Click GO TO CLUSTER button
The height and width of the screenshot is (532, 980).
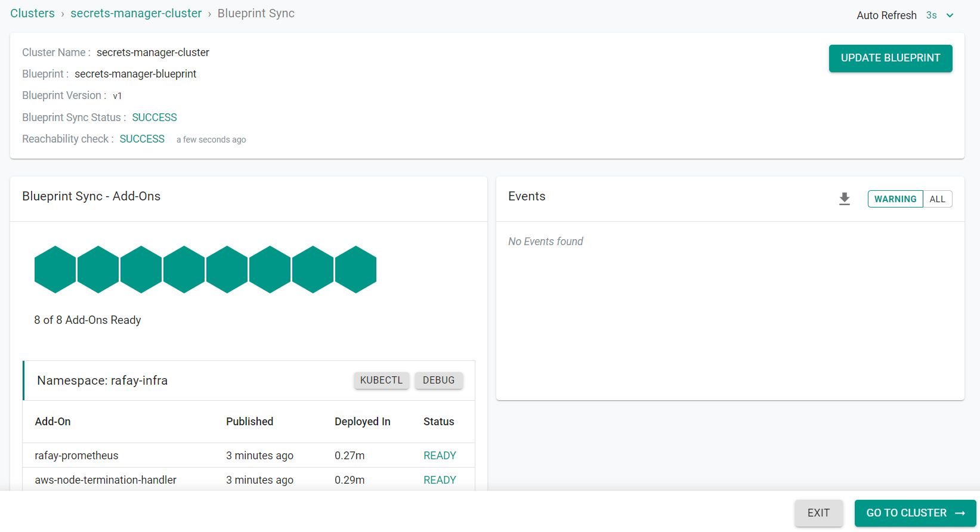click(x=915, y=513)
